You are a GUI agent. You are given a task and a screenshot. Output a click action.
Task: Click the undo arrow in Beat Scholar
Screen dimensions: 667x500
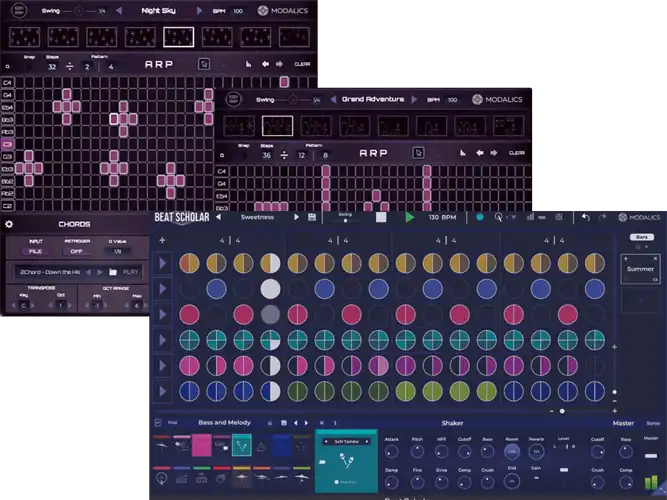click(x=586, y=217)
